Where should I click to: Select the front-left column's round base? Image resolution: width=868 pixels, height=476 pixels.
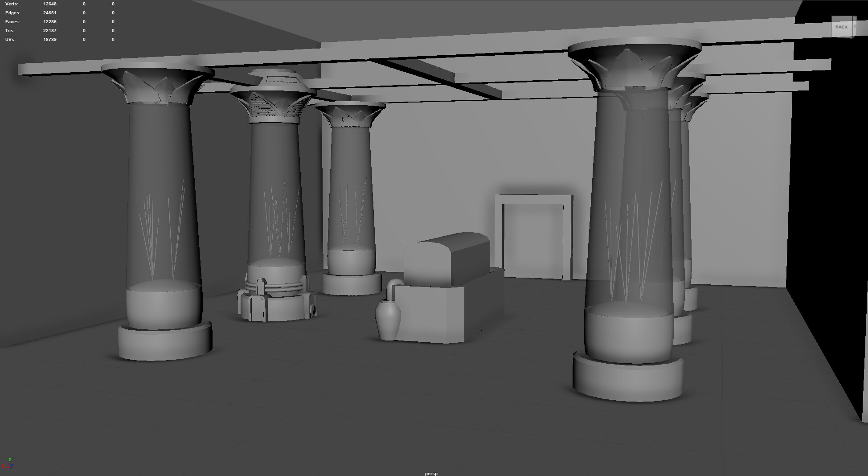(x=164, y=342)
